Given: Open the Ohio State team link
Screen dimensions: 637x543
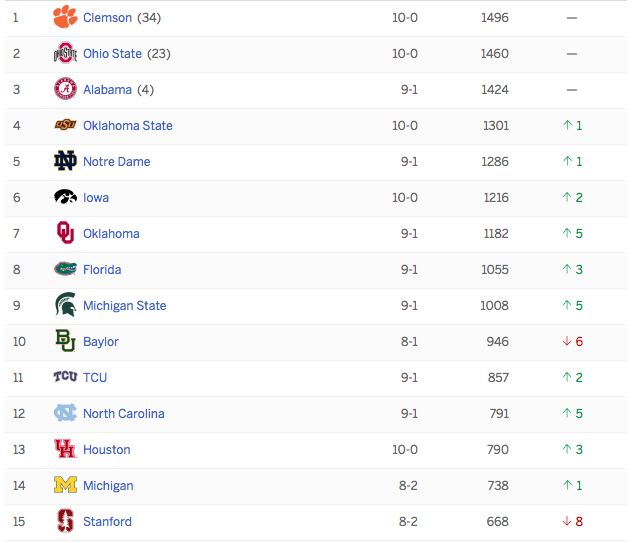Looking at the screenshot, I should 113,54.
